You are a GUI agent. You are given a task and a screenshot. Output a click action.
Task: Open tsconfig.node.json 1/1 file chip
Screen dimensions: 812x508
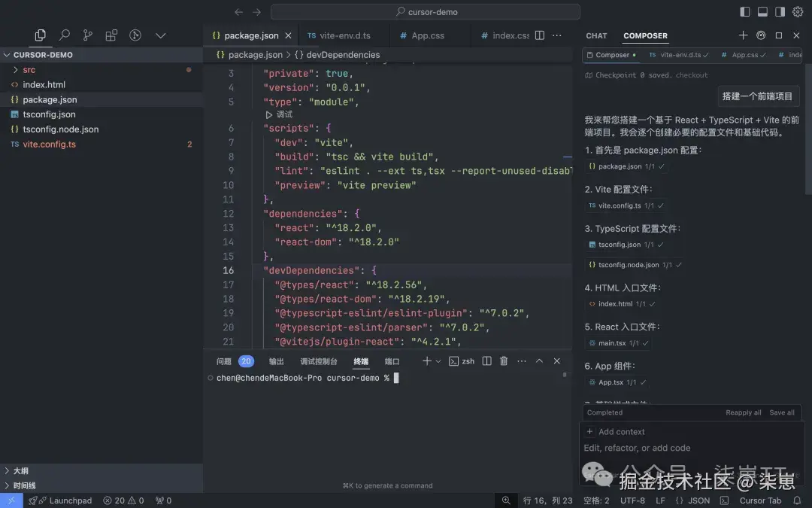(635, 265)
